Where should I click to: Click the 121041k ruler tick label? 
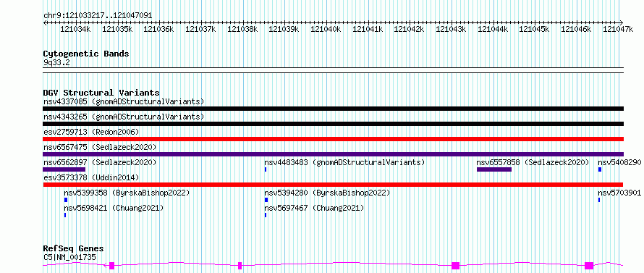tap(368, 29)
